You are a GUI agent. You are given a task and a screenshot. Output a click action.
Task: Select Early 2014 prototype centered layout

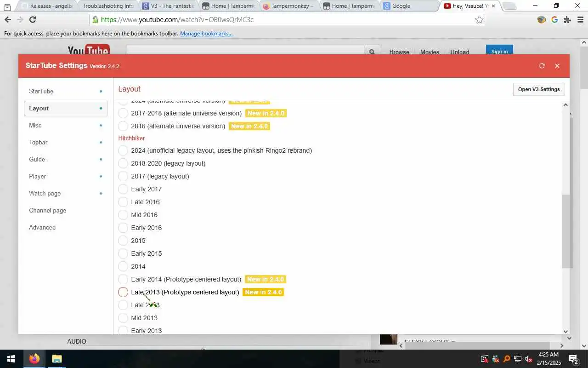[123, 279]
